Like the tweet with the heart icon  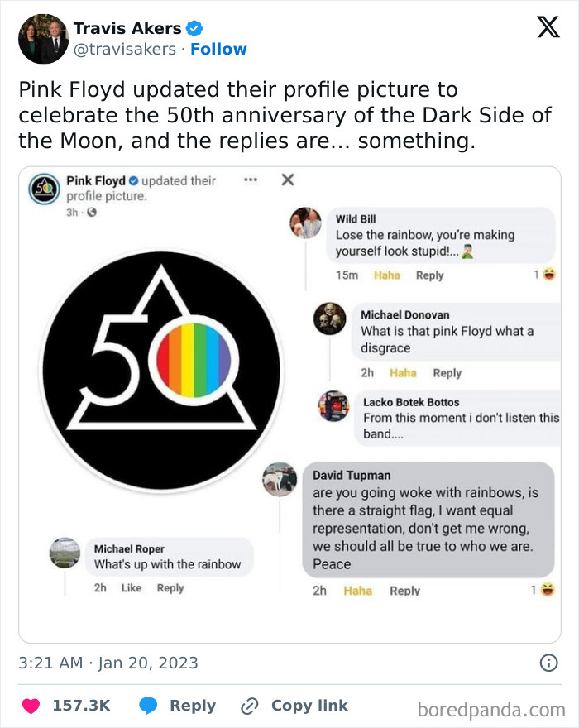point(31,705)
